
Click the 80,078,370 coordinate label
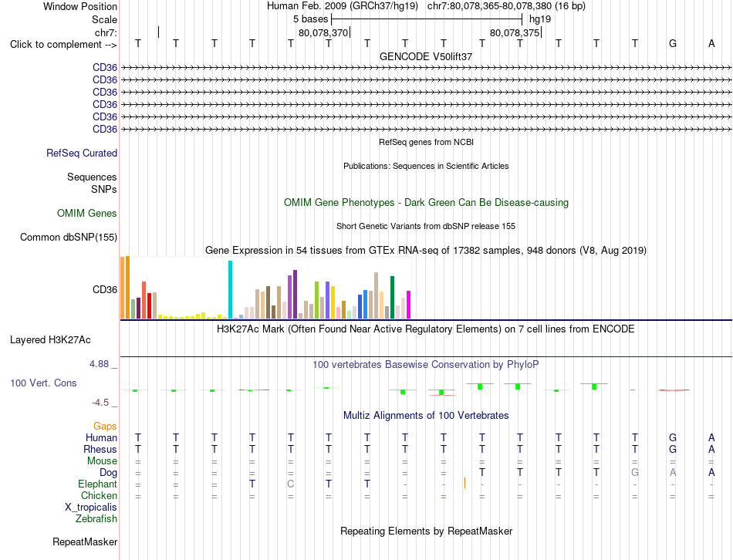point(323,32)
